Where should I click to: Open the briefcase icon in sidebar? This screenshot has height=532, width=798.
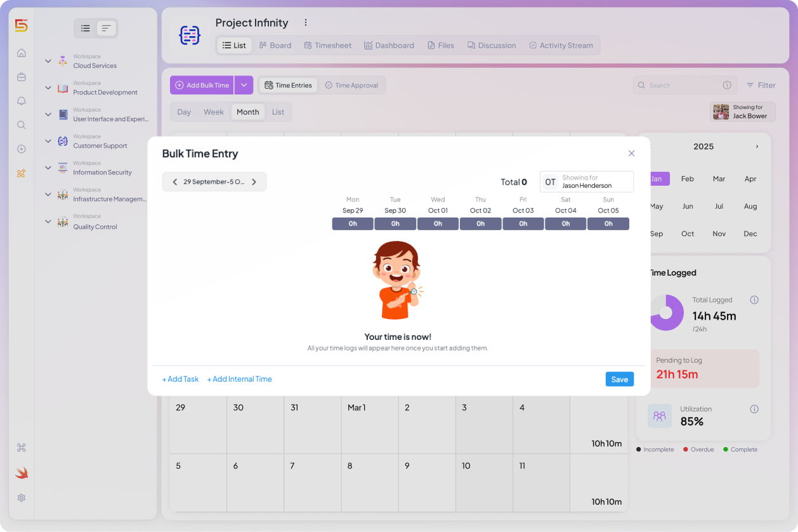22,77
